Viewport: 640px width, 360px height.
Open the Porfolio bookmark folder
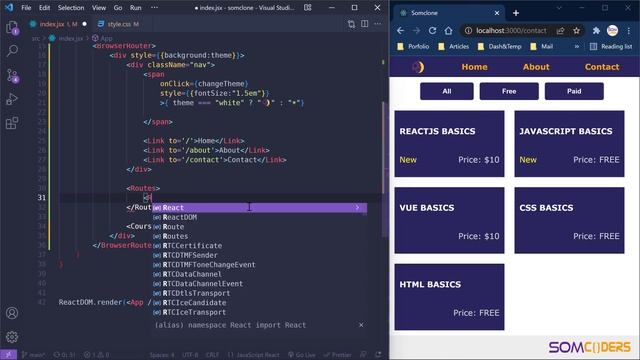click(413, 47)
